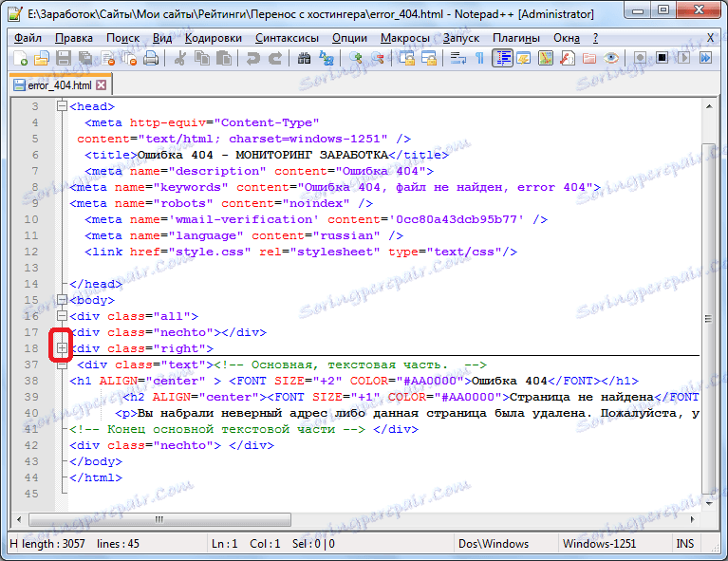Click the Close All documents icon
Screen dimensions: 728x561
129,59
